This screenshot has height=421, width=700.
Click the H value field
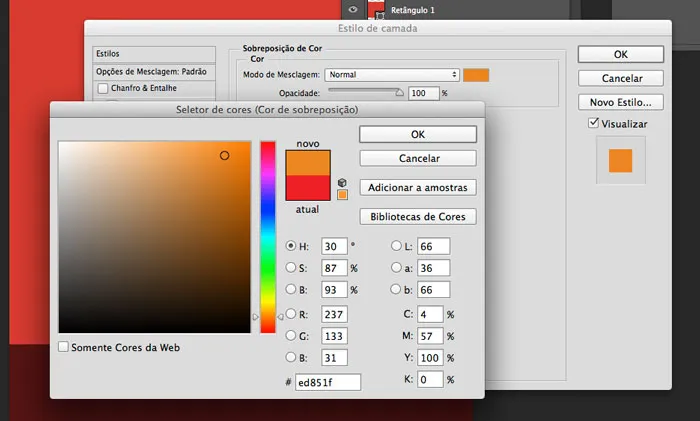(x=334, y=246)
